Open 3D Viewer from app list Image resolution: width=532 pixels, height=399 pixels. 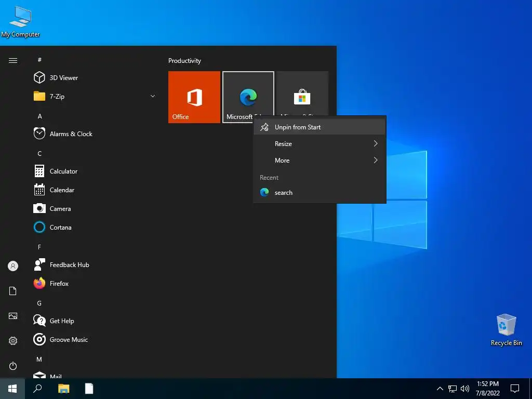coord(95,78)
